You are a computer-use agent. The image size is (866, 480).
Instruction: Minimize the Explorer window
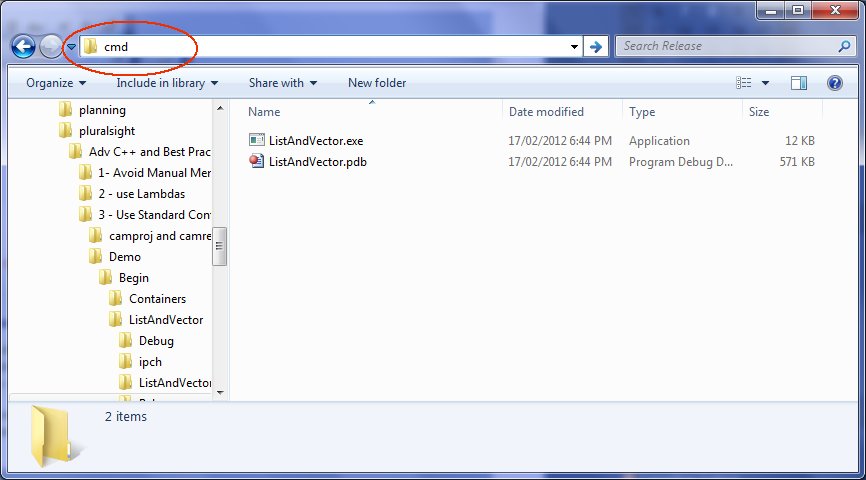tap(771, 10)
